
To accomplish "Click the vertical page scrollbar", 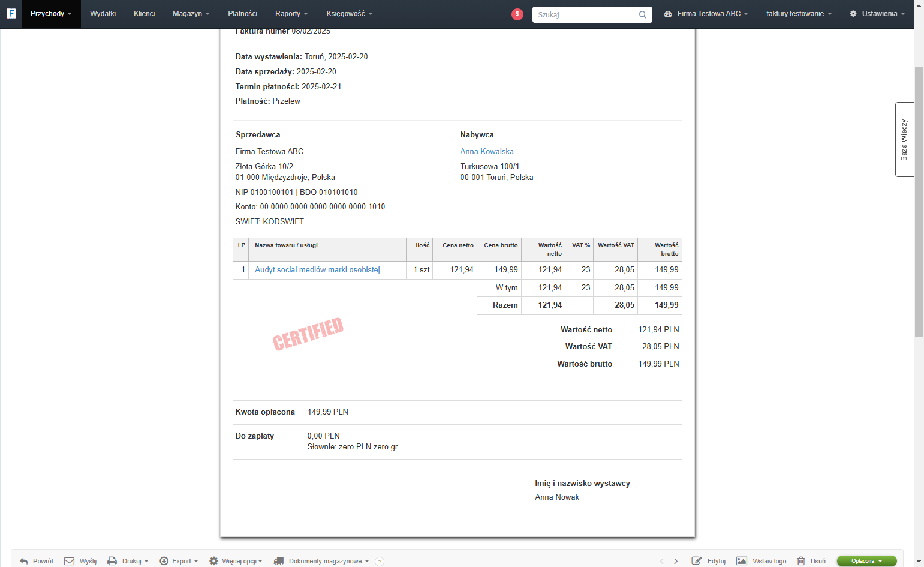I will tap(919, 203).
